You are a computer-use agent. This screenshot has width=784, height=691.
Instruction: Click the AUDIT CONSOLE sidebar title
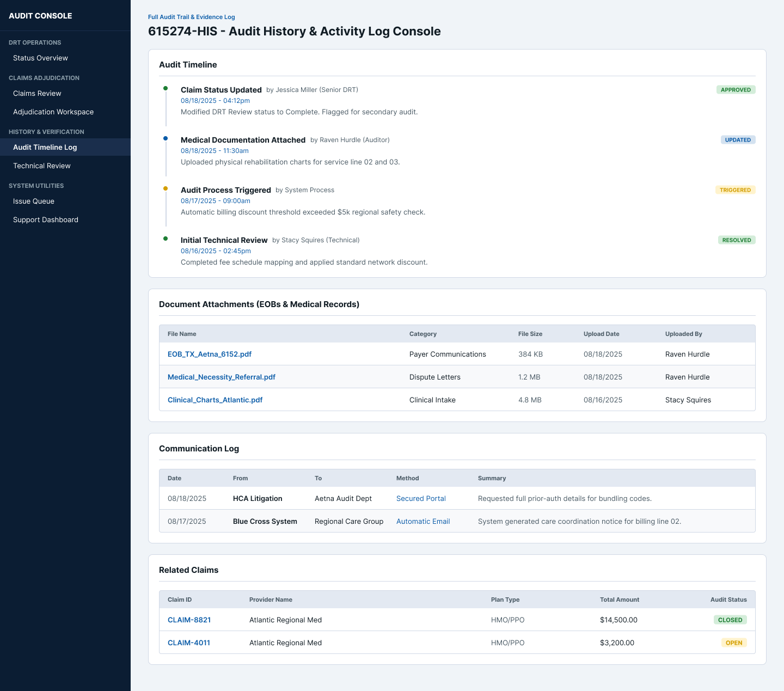pos(40,16)
